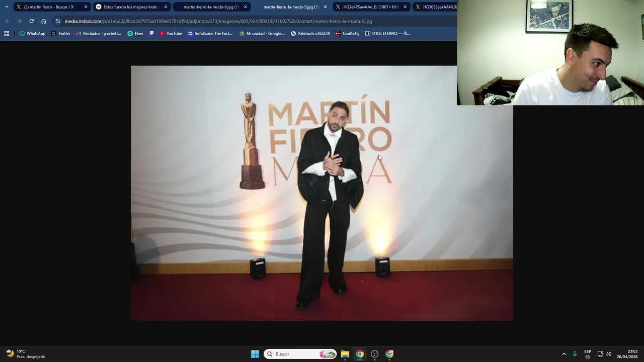Open the Windows Start menu
Viewport: 644px width, 362px height.
click(x=255, y=354)
